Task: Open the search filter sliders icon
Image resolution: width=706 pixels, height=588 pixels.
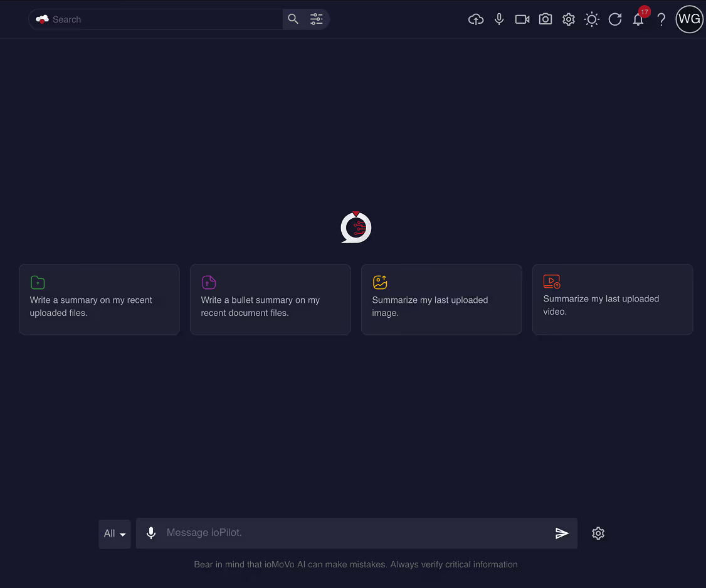Action: click(x=317, y=19)
